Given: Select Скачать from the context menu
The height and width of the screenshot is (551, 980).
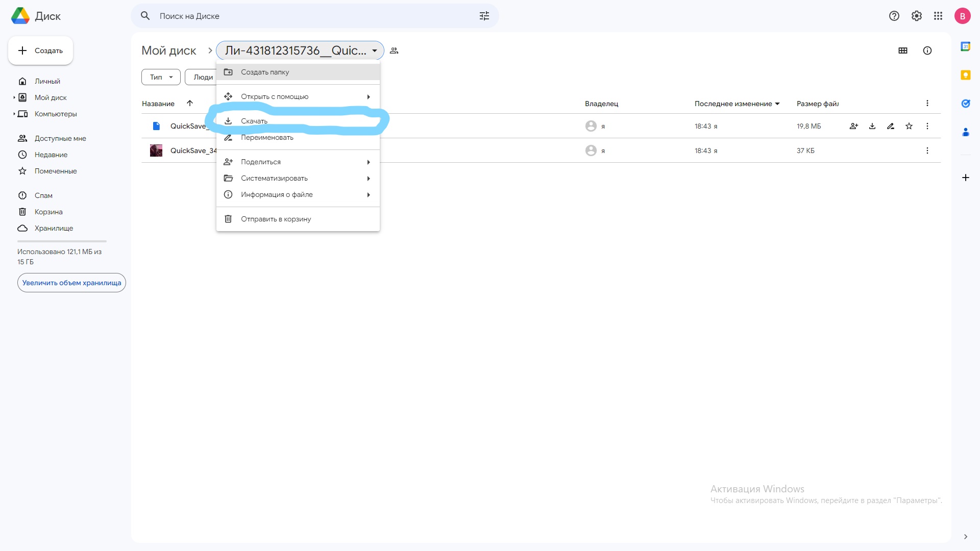Looking at the screenshot, I should point(298,121).
